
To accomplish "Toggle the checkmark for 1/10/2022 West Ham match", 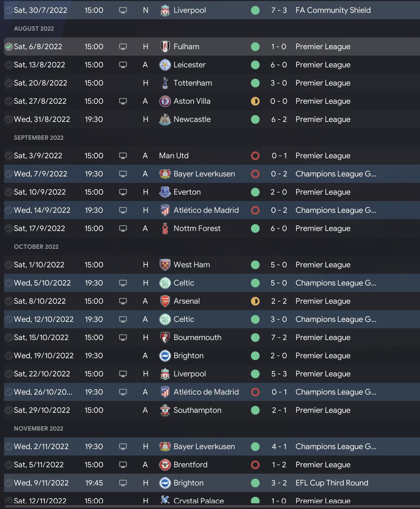I will pos(9,265).
